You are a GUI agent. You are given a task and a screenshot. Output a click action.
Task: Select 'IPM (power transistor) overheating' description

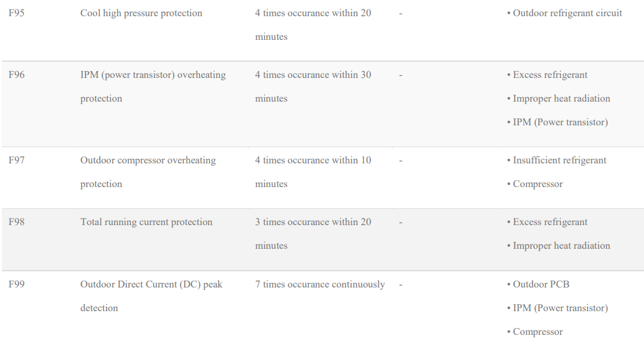(x=153, y=75)
